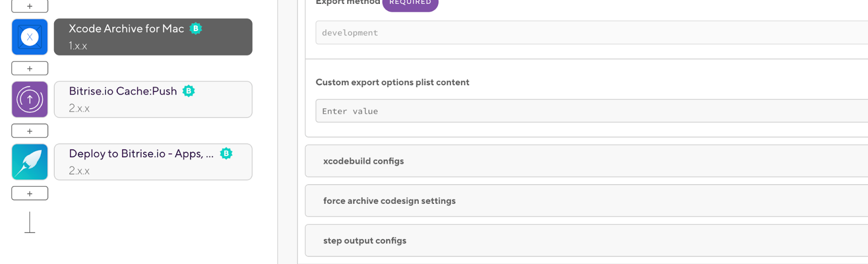Focus the Export method development field
The width and height of the screenshot is (868, 264).
(x=592, y=33)
